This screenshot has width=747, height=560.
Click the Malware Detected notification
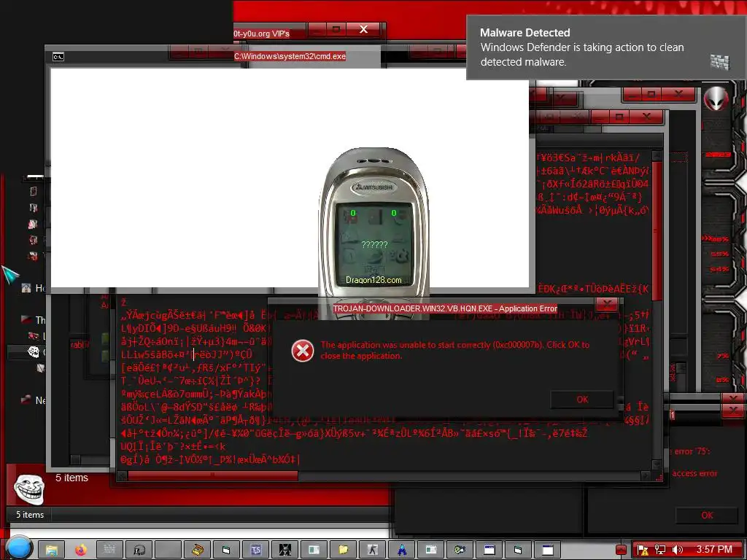606,47
